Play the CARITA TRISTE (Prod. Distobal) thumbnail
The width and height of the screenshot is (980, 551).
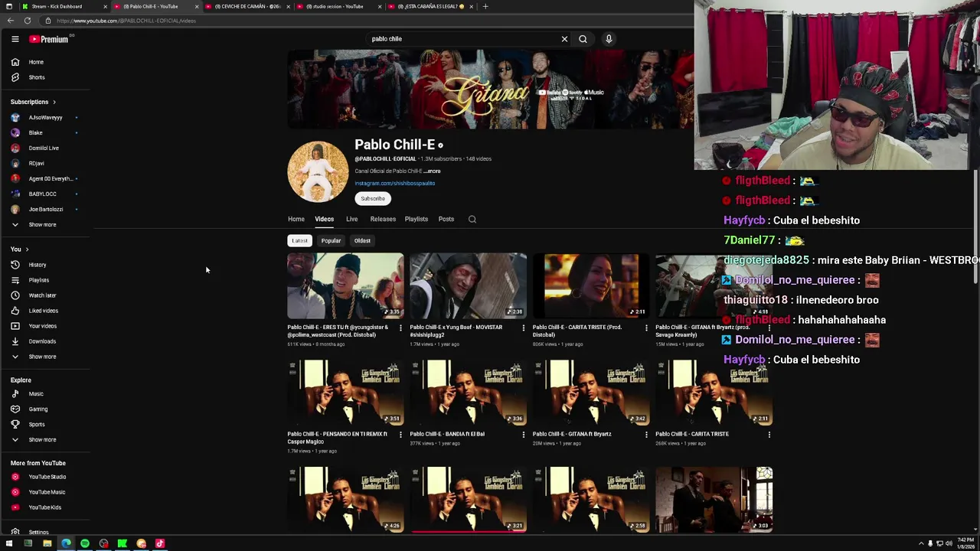[x=591, y=285]
